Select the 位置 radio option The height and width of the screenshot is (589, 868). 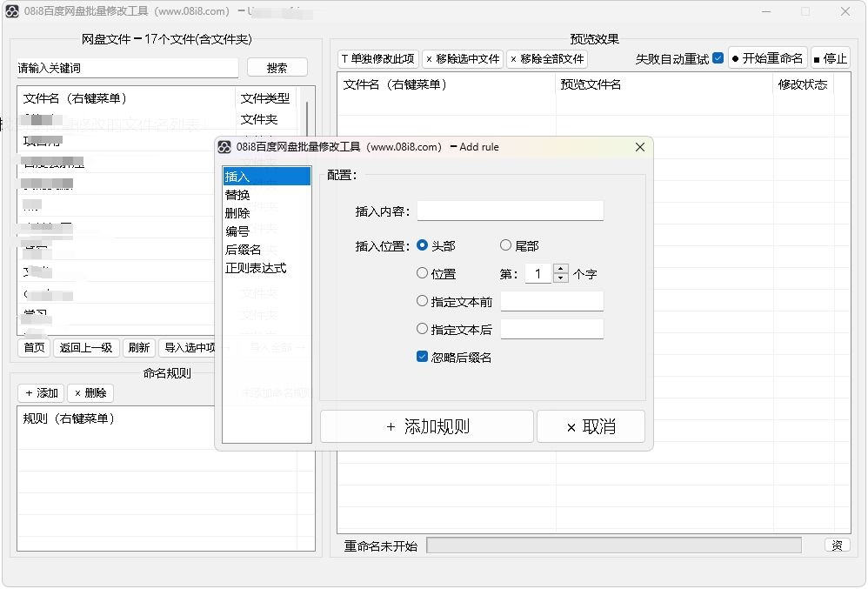pos(422,272)
